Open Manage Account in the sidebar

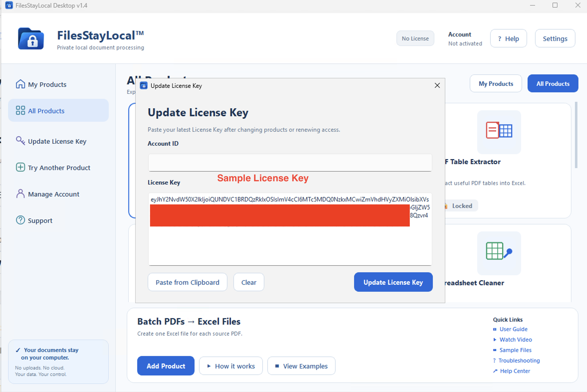pos(59,194)
